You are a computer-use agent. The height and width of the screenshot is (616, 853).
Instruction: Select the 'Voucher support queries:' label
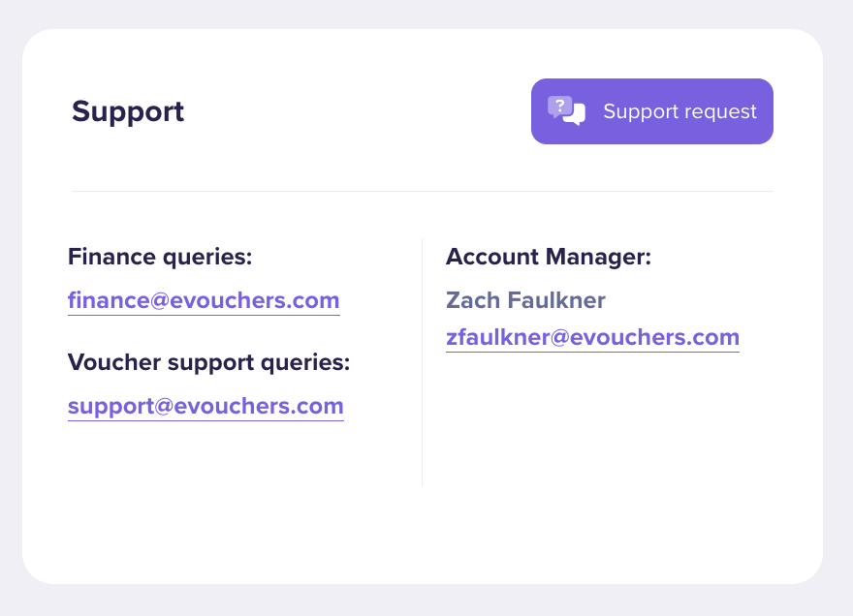tap(209, 362)
